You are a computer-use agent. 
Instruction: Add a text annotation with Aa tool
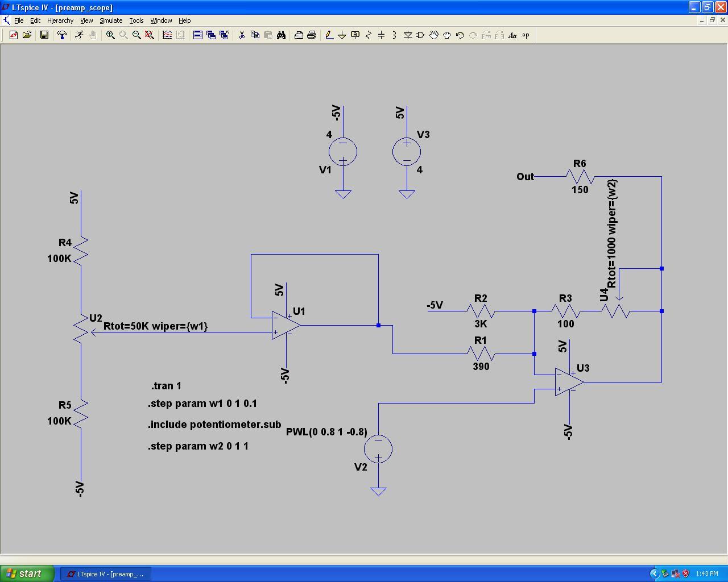click(512, 35)
